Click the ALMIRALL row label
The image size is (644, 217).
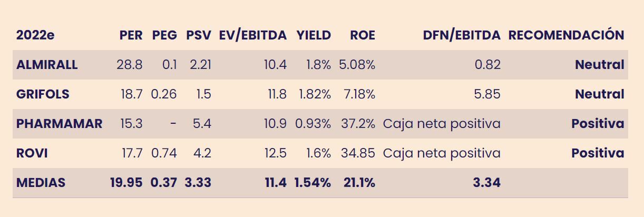click(47, 65)
